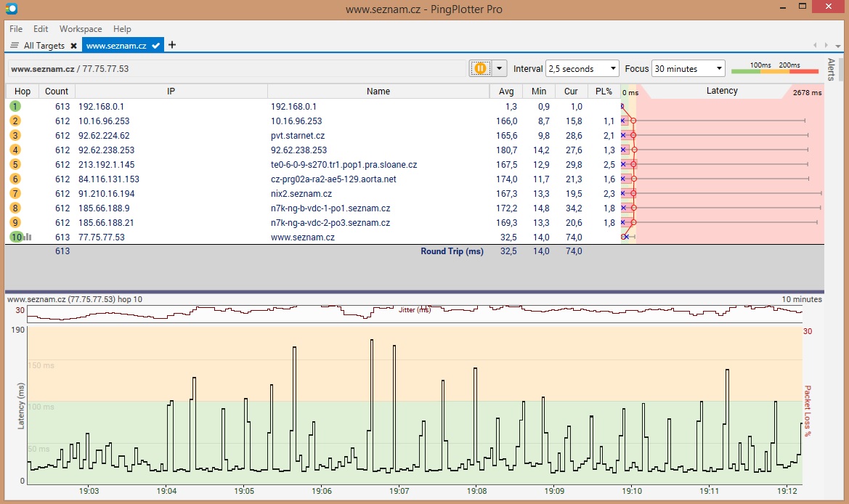Select hop 5 orange circle icon
This screenshot has height=504, width=849.
point(15,165)
